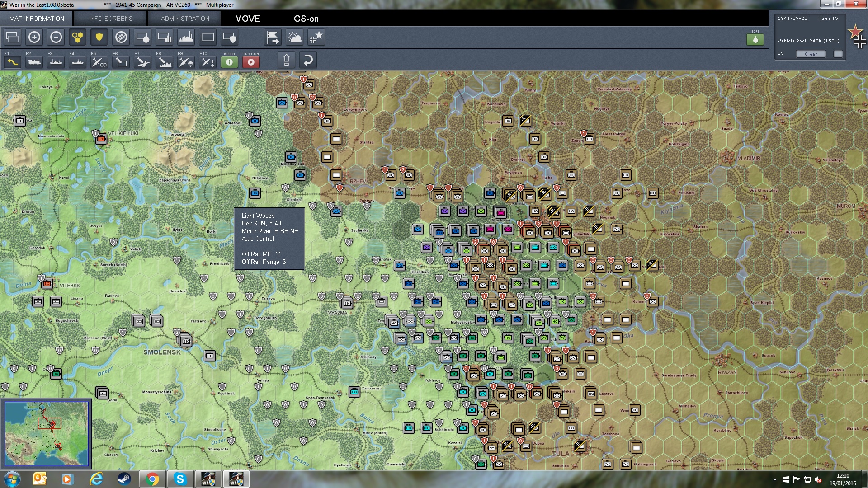Screen dimensions: 868x488
Task: Zoom in the map with plus icon
Action: click(x=34, y=37)
